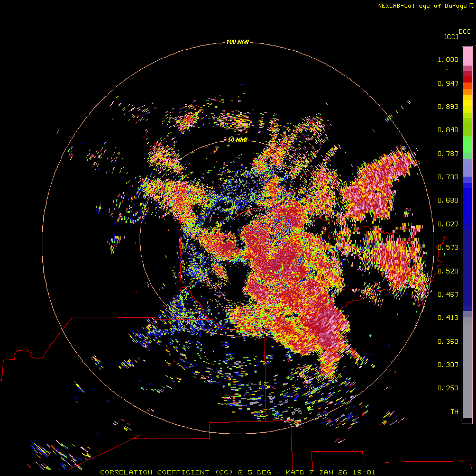Pick the orange swatch on the color bar
Viewport: 476px width, 476px height.
(467, 91)
